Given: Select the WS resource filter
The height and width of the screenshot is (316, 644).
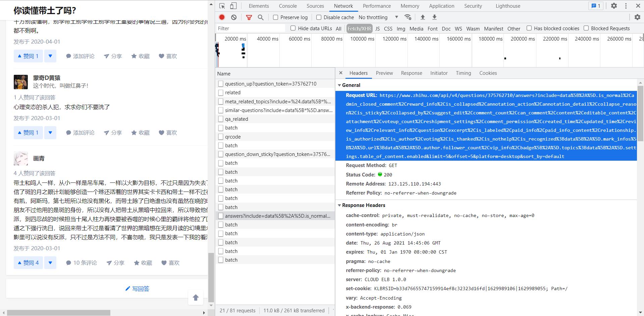Looking at the screenshot, I should (458, 29).
